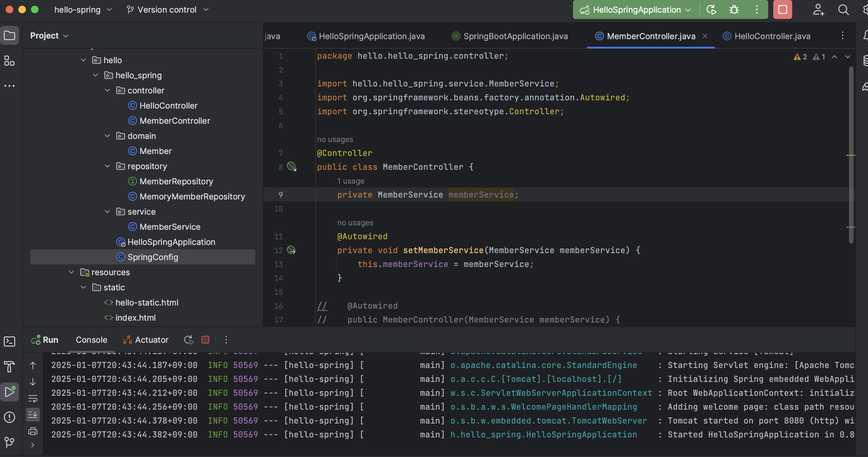
Task: Collapse the hello package
Action: [83, 60]
